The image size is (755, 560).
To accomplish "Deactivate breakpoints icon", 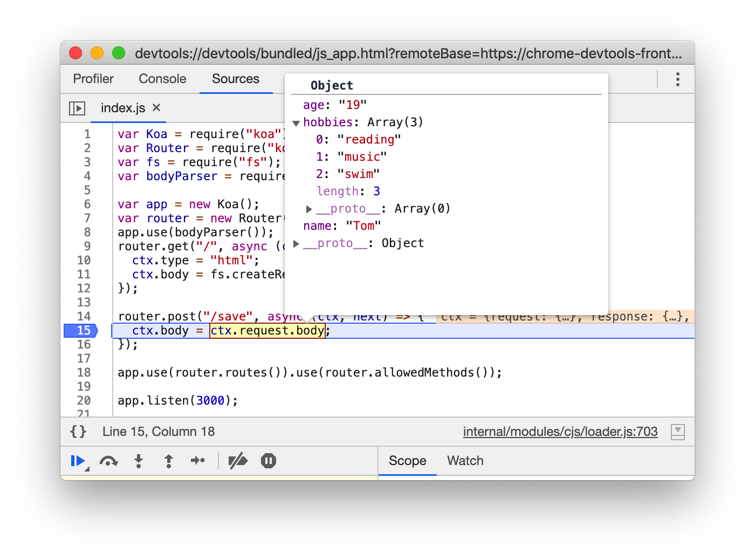I will coord(238,461).
